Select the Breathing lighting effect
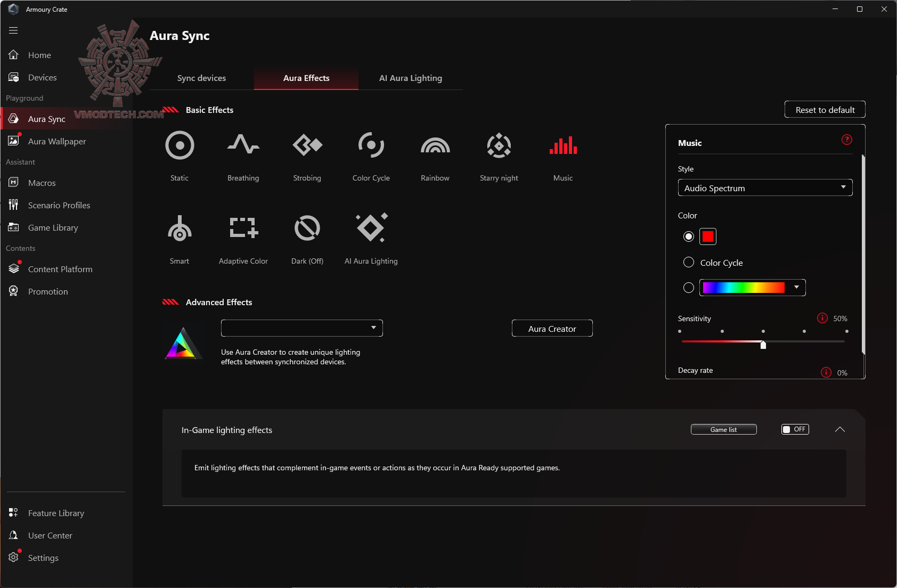This screenshot has height=588, width=897. 243,145
